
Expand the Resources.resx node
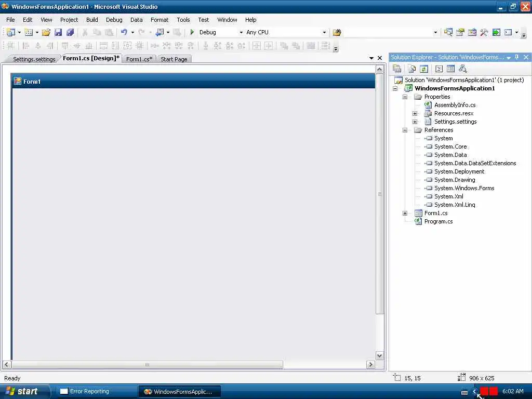415,113
